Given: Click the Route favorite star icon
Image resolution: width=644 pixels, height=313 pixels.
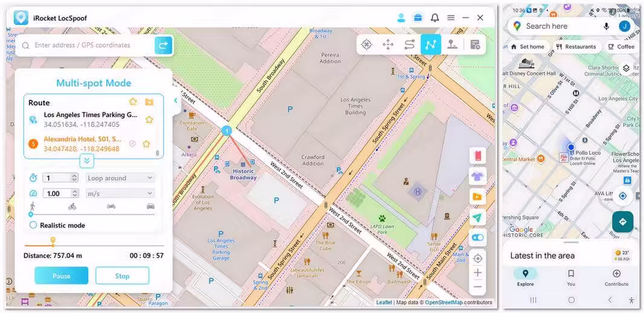Looking at the screenshot, I should (133, 102).
